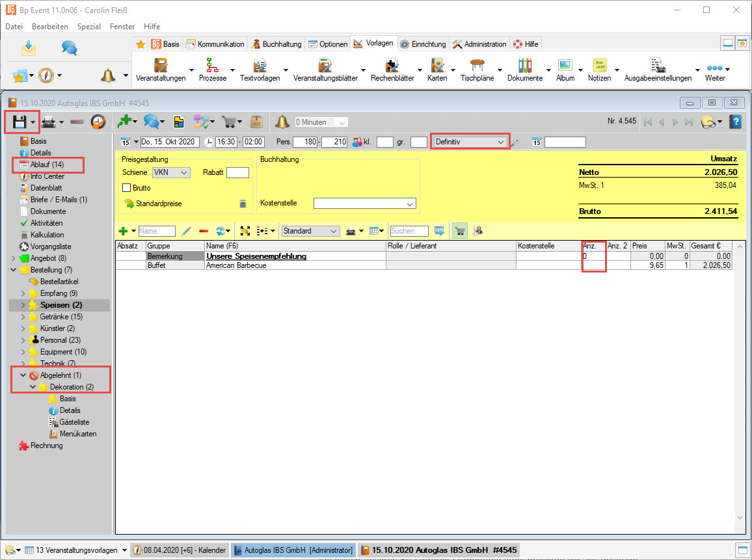
Task: Click the Album picture icon
Action: 565,66
